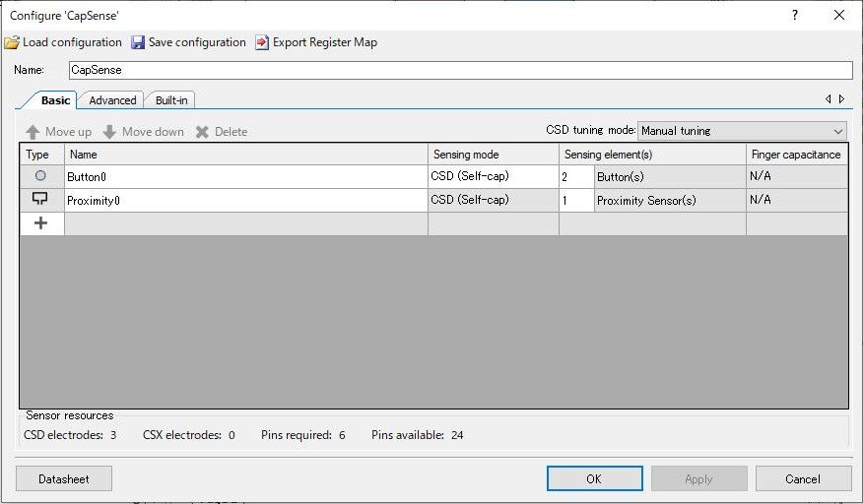Click the Pins required: 6 status
863x504 pixels.
(303, 435)
